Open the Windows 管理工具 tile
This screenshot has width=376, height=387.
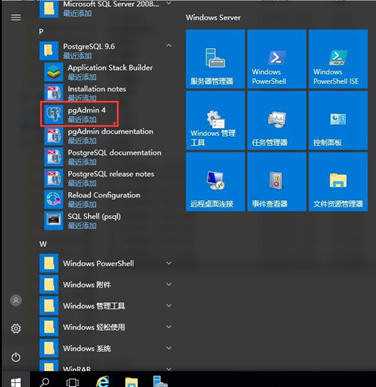[x=215, y=120]
